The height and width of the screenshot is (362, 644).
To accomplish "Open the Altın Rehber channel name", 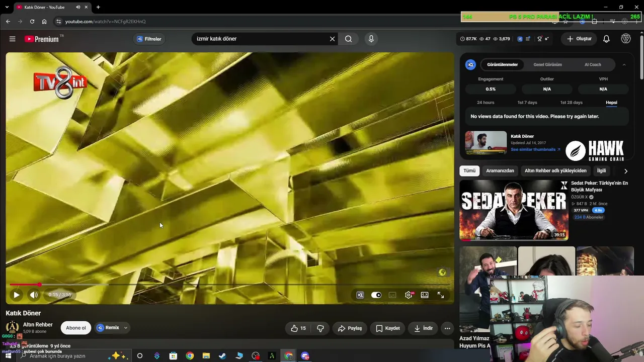I will [x=38, y=325].
